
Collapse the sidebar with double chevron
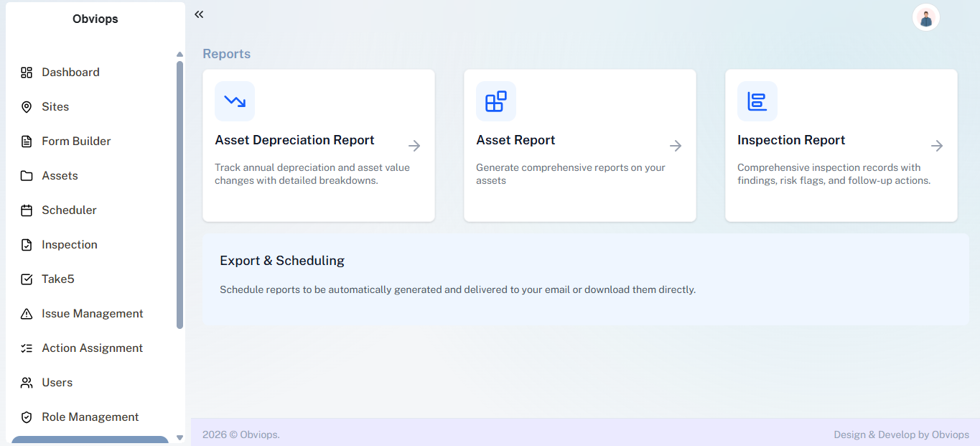[x=199, y=14]
